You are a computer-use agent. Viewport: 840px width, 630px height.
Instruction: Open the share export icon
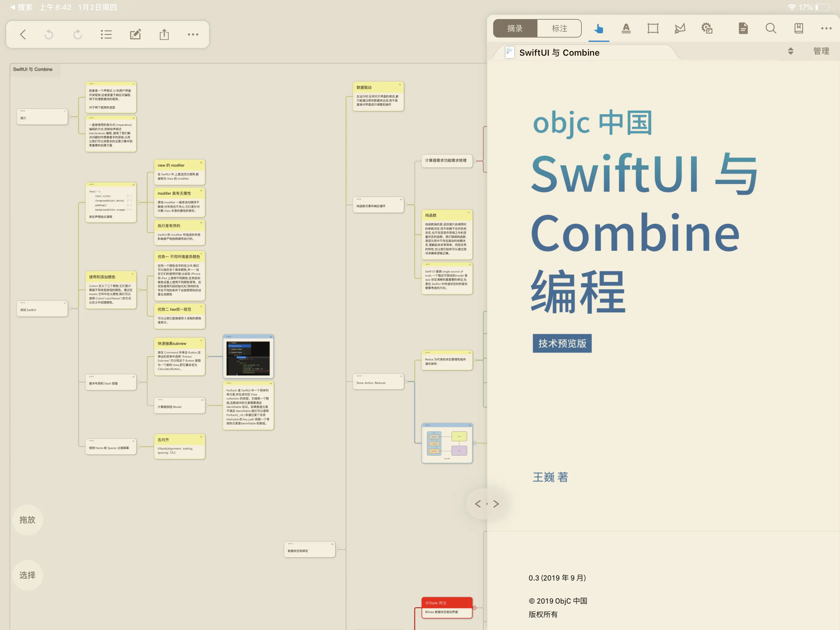coord(164,34)
